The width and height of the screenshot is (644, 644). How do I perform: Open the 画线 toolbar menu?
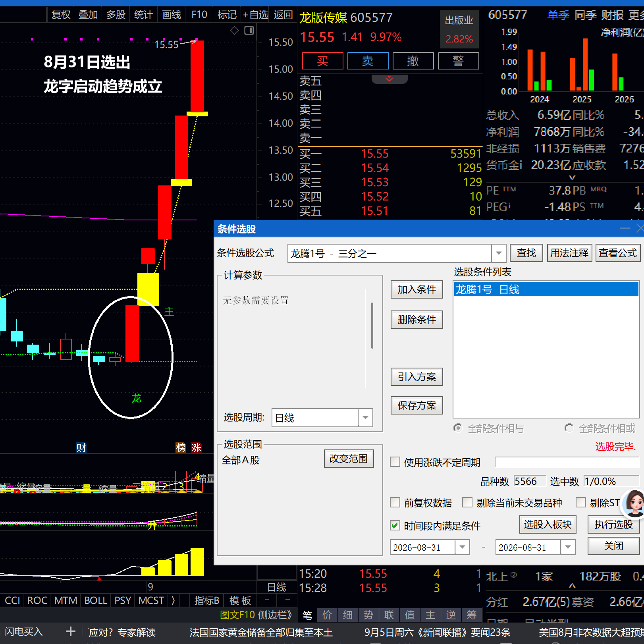172,15
